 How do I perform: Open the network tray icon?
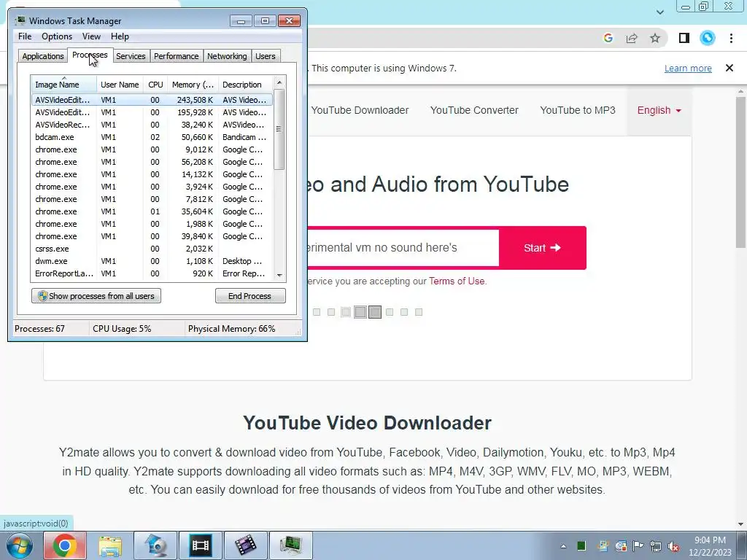click(656, 546)
